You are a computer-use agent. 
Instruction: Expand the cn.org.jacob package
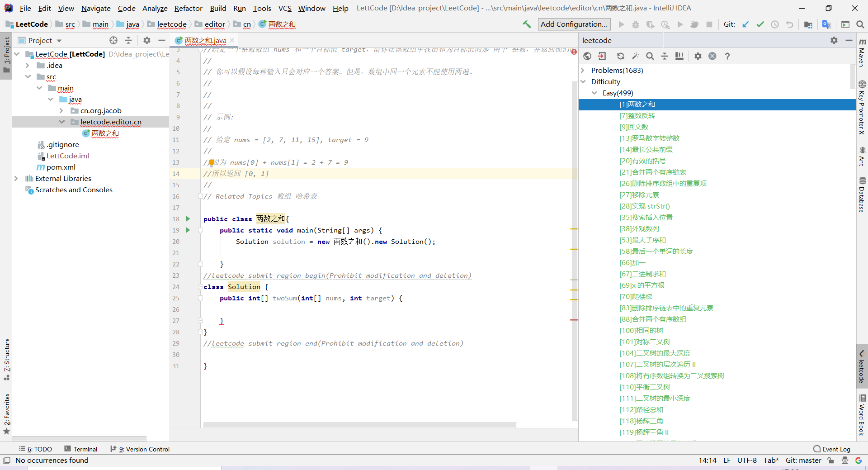pos(62,110)
